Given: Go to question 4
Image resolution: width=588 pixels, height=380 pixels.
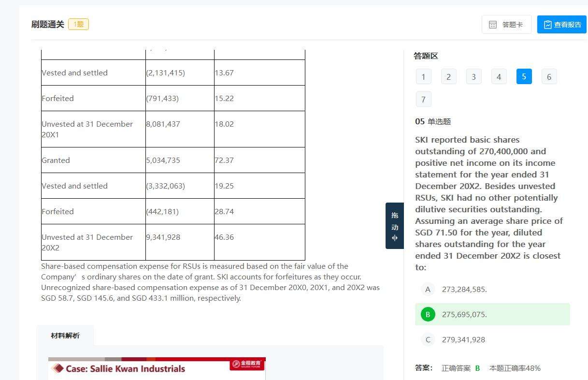Looking at the screenshot, I should tap(499, 76).
